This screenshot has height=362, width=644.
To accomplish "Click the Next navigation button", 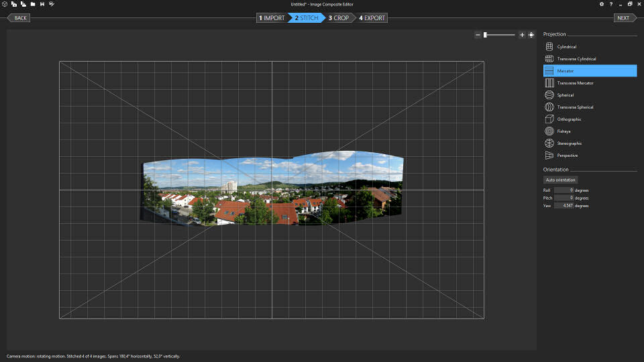I will point(623,18).
